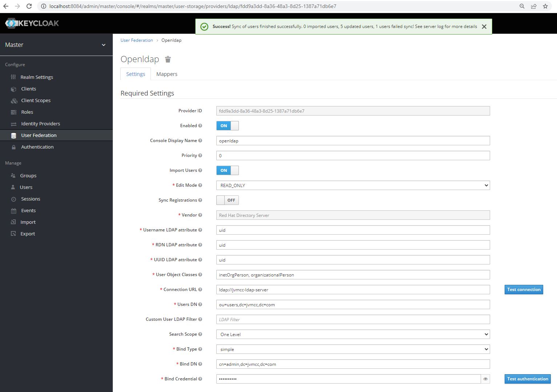
Task: Expand the Search Scope dropdown
Action: (x=353, y=334)
